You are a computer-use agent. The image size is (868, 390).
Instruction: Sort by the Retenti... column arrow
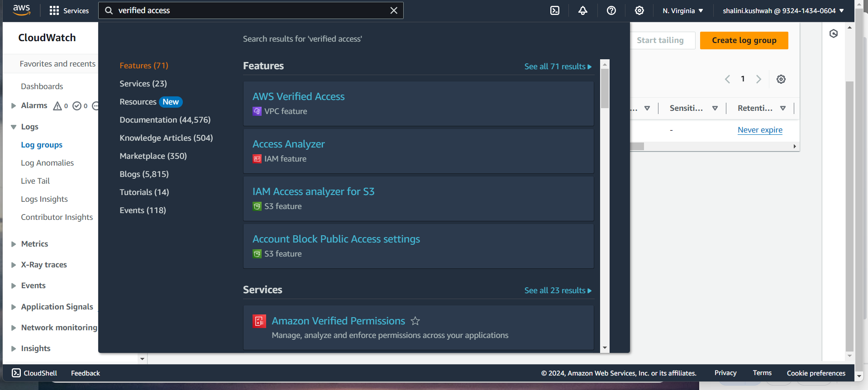[783, 108]
